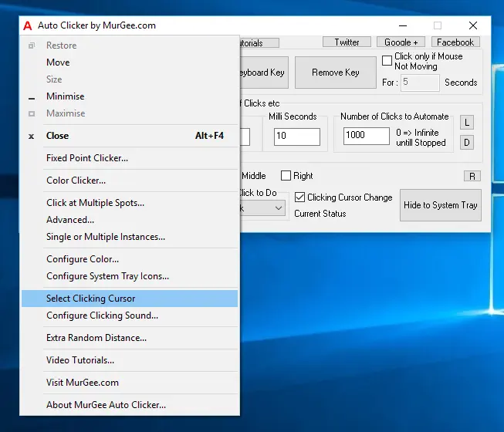504x432 pixels.
Task: Uncheck Clicking Cursor Change checkbox
Action: (x=300, y=197)
